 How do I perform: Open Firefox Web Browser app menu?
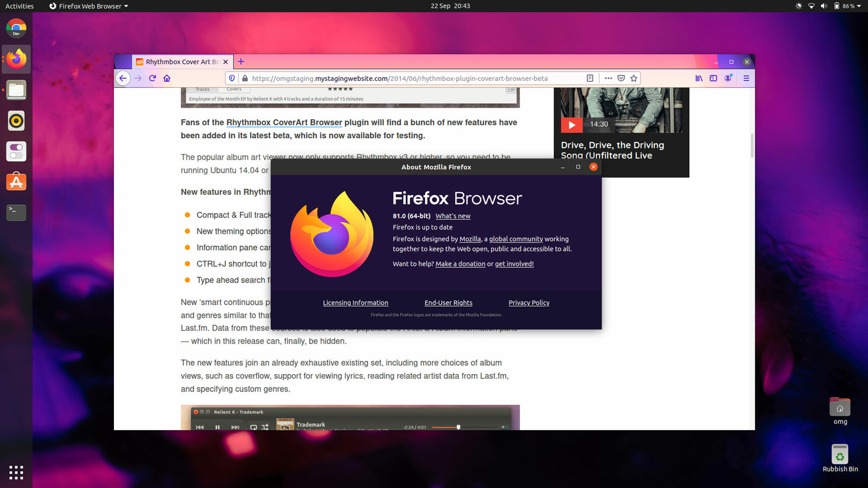(x=88, y=6)
